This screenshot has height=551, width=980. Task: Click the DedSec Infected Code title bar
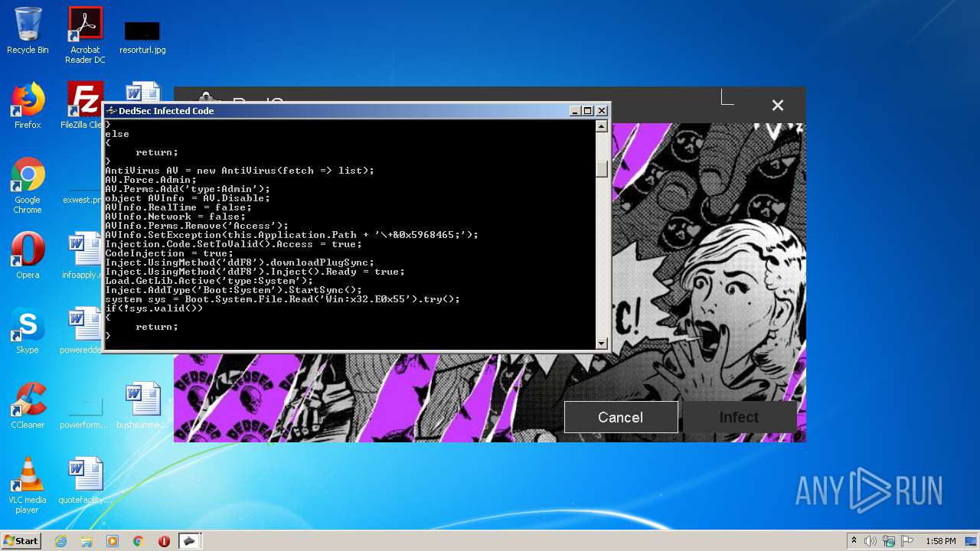(x=337, y=111)
